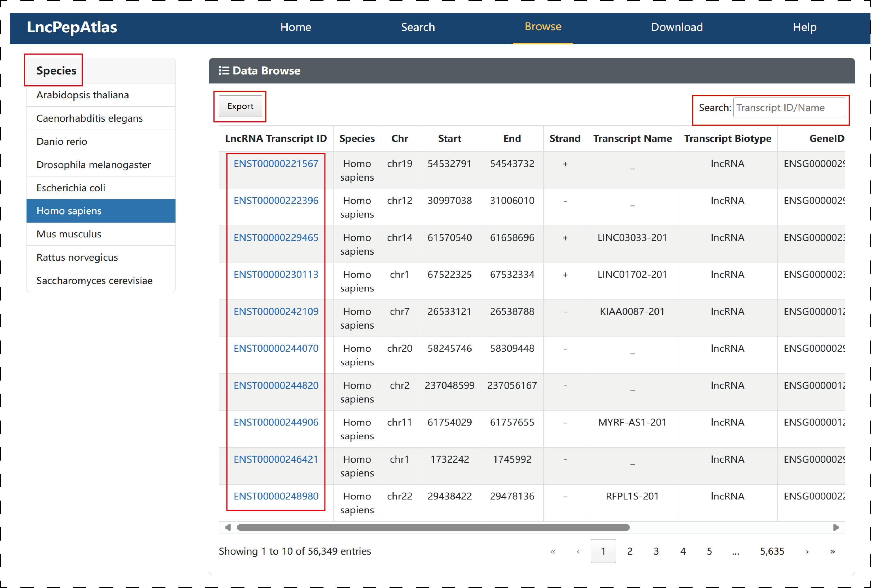Open transcript ENST00000222396
The height and width of the screenshot is (588, 871).
pyautogui.click(x=276, y=201)
